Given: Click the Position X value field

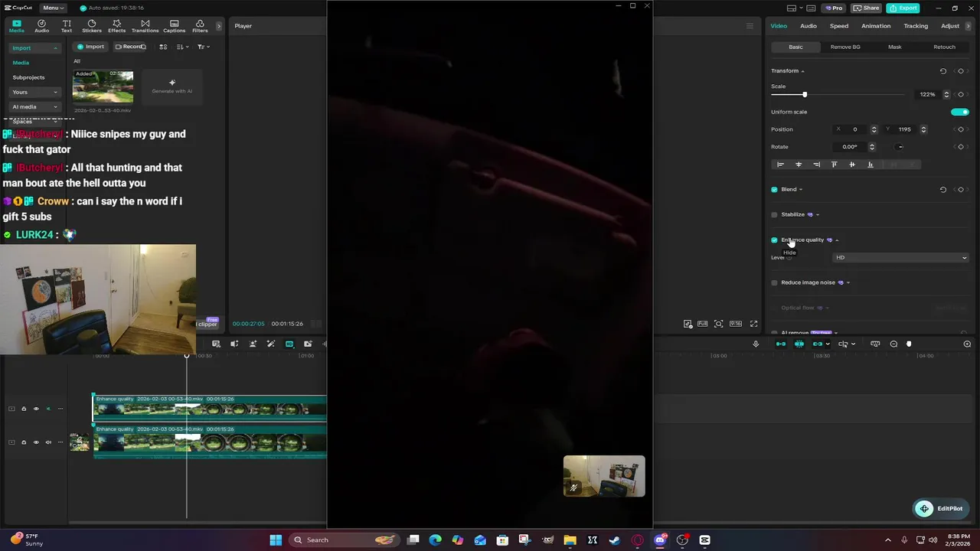Looking at the screenshot, I should point(854,129).
